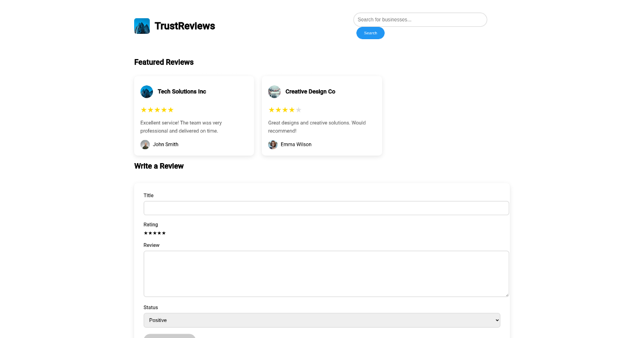This screenshot has height=338, width=644.
Task: Select the five-star rating row under Rating
Action: (x=155, y=233)
